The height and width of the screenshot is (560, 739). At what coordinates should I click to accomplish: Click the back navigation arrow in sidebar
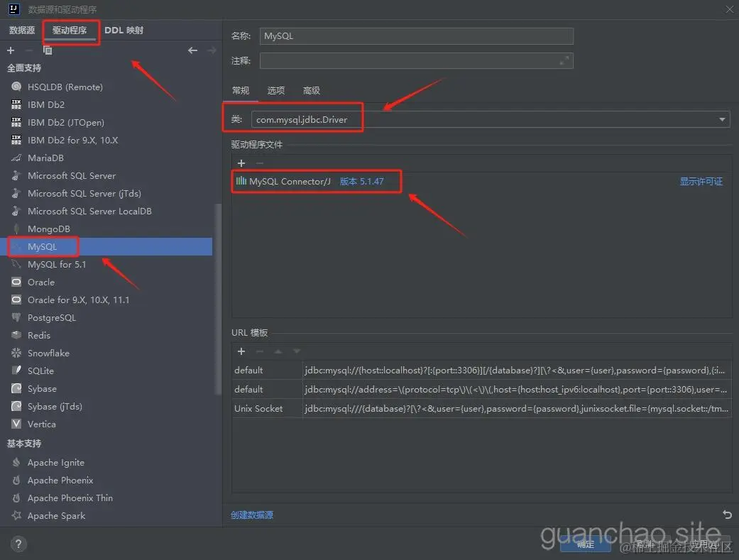tap(193, 50)
